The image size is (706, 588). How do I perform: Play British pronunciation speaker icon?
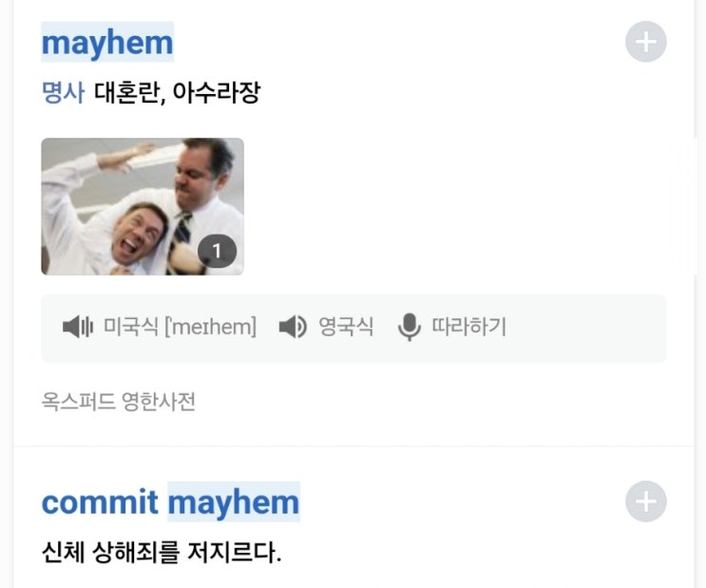tap(293, 327)
